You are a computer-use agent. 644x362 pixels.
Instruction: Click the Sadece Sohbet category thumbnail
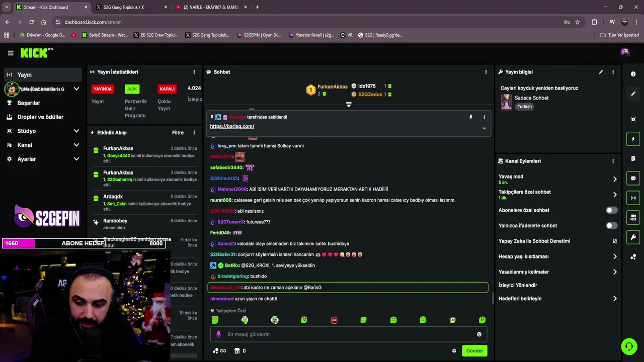506,102
